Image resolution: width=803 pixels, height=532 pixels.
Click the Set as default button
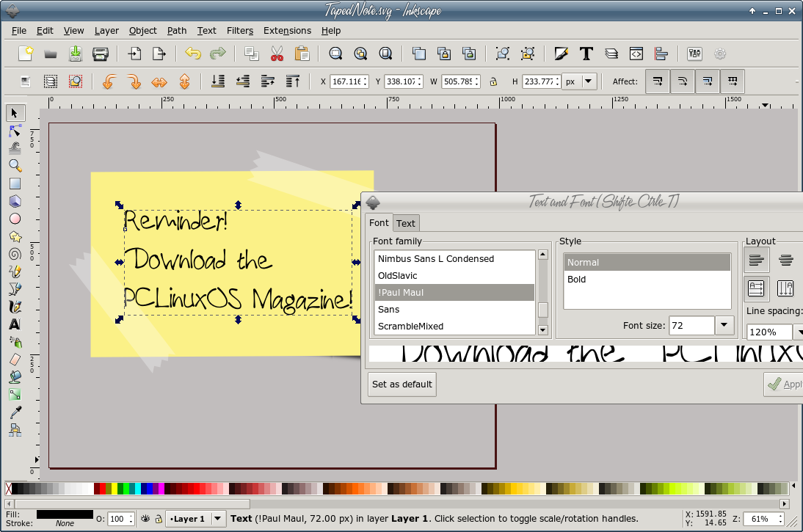pyautogui.click(x=402, y=384)
